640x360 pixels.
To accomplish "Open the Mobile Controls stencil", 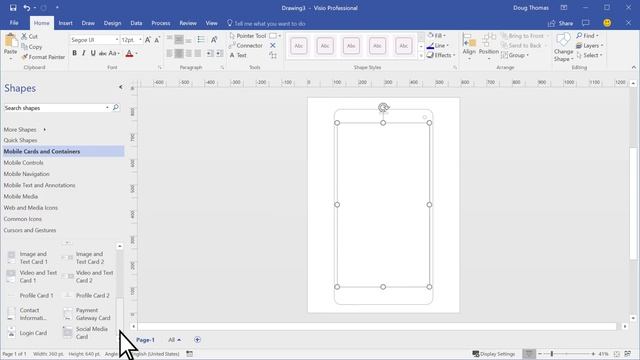I will [24, 163].
